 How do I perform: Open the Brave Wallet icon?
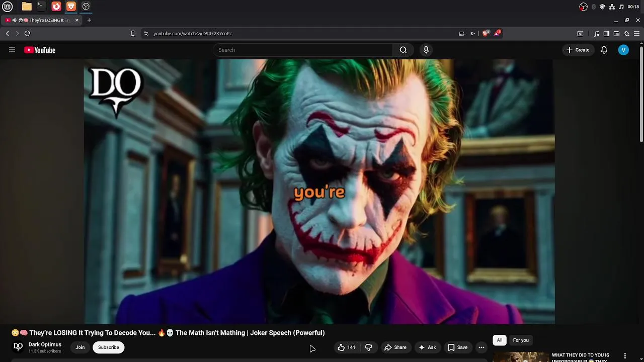coord(616,34)
